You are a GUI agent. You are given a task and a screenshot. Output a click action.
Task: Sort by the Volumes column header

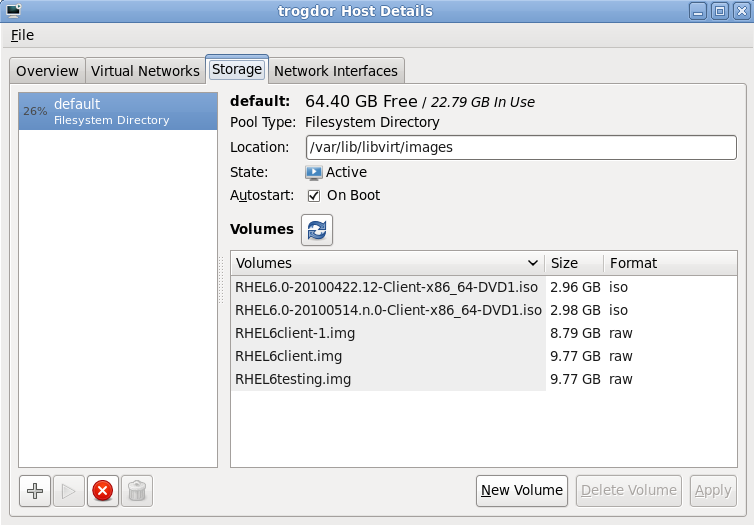[x=388, y=263]
